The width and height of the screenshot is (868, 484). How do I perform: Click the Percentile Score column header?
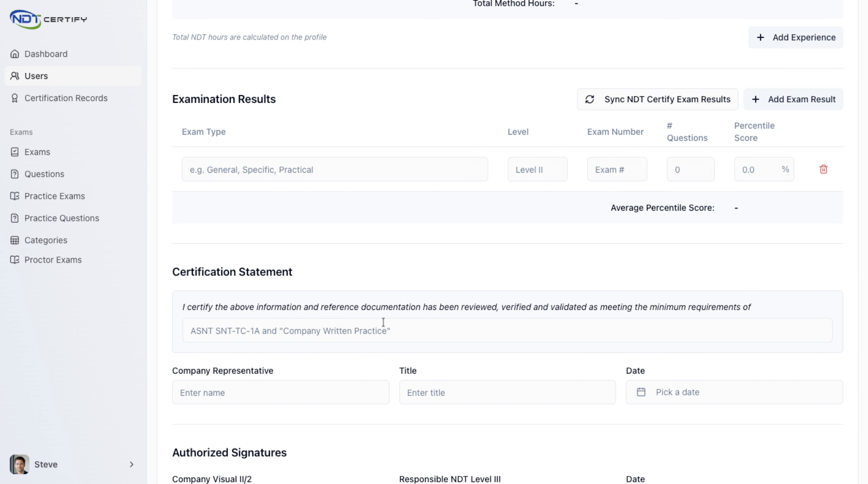(x=754, y=132)
